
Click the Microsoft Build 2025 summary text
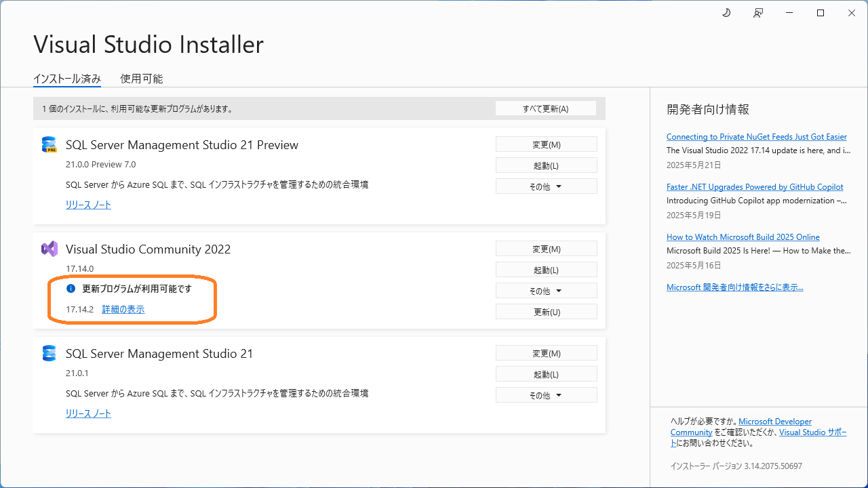click(x=759, y=251)
